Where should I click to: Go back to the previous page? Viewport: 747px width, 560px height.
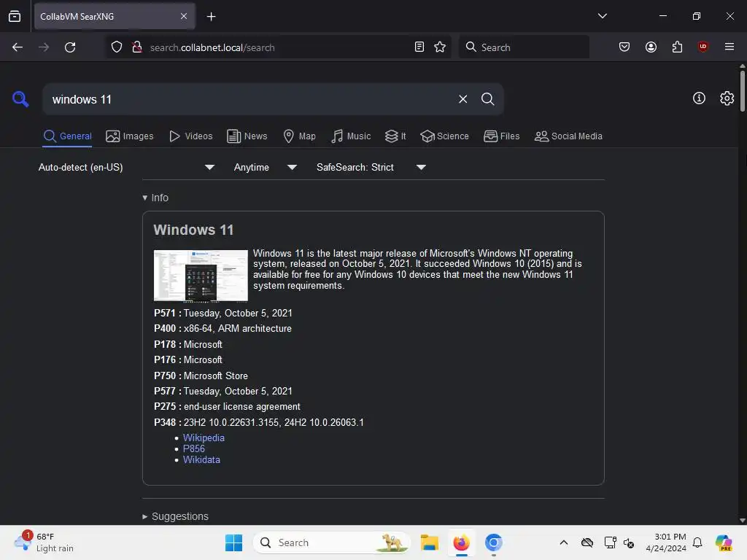[x=18, y=47]
